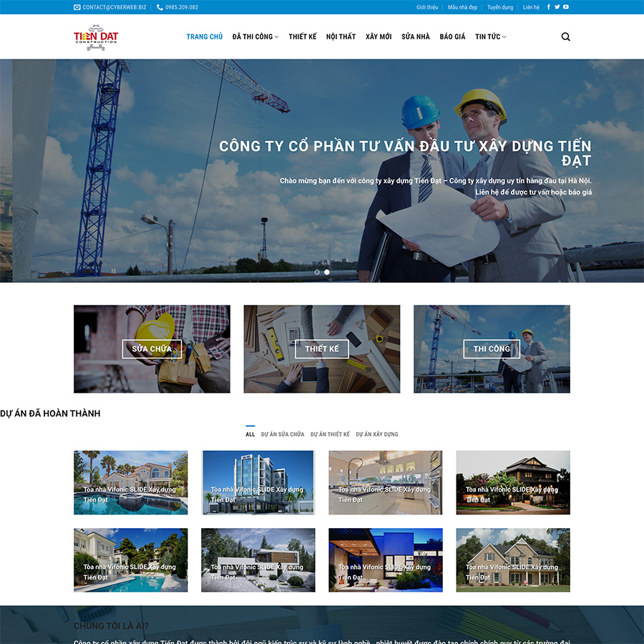Screen dimensions: 644x644
Task: Click the search magnifier icon in header
Action: pyautogui.click(x=565, y=37)
